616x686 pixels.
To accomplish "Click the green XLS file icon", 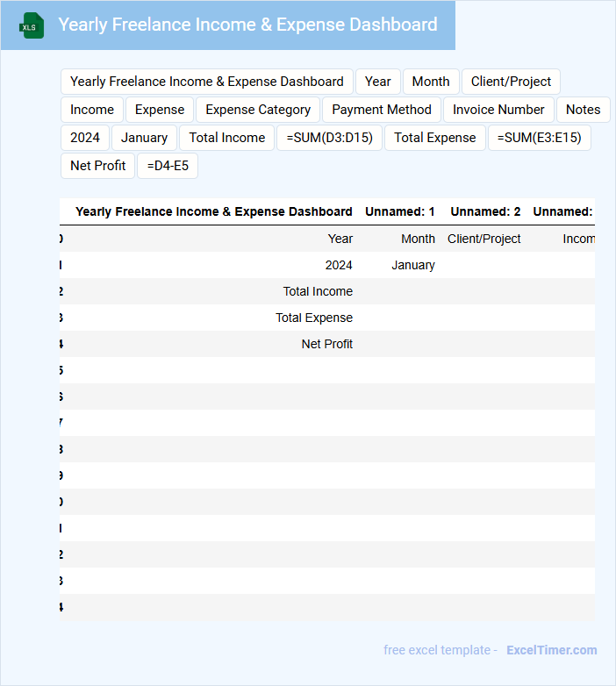I will (x=32, y=25).
